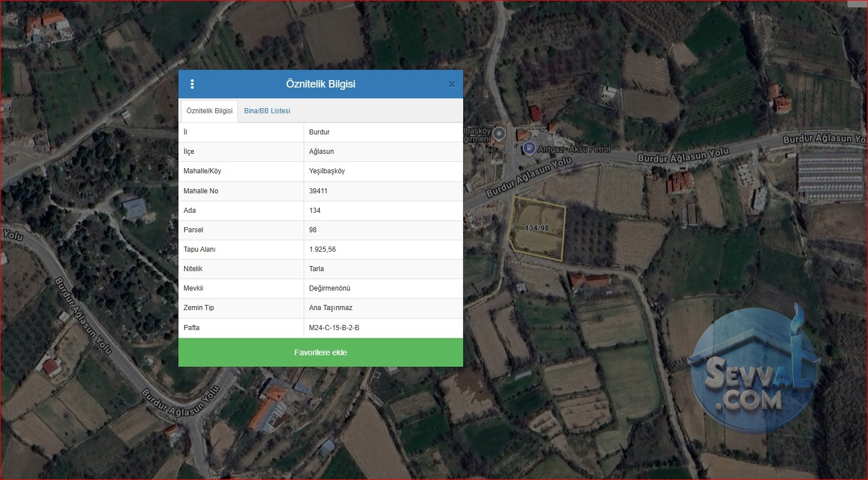Click the Yeşilbaşköy Değirmeni location pin
The width and height of the screenshot is (868, 480).
click(x=499, y=134)
